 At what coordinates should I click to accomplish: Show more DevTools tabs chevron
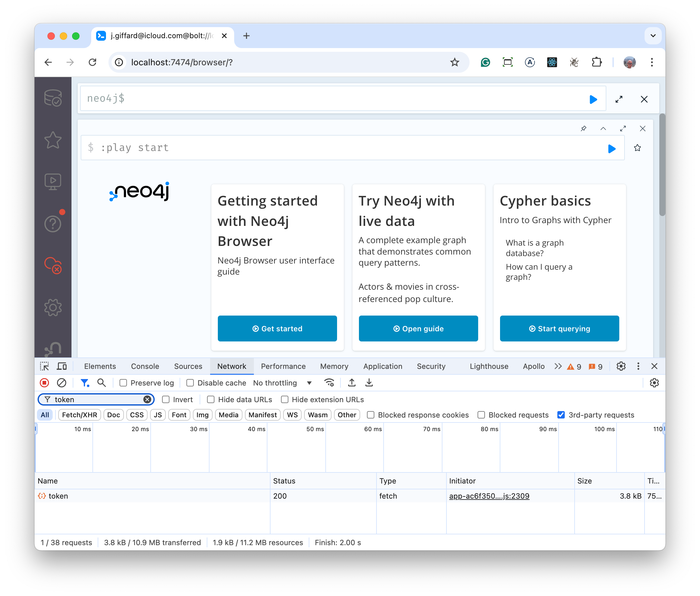coord(558,366)
